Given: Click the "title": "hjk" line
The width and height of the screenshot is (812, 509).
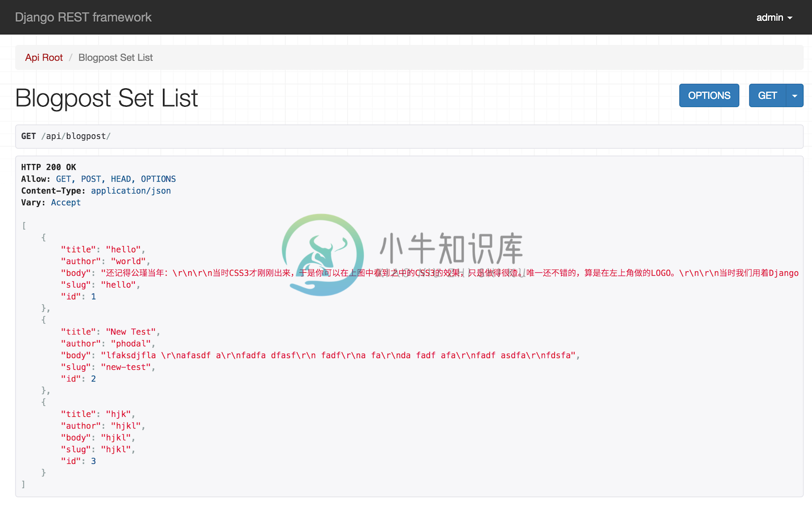Looking at the screenshot, I should click(98, 414).
